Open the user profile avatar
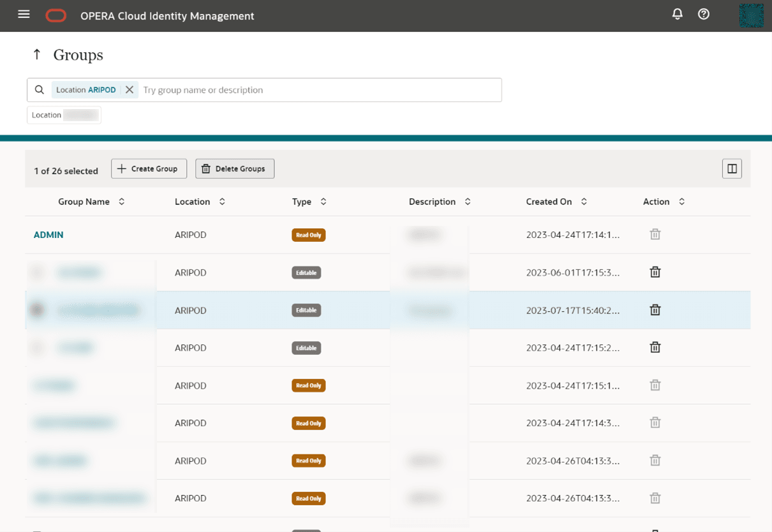The height and width of the screenshot is (532, 772). pos(751,15)
